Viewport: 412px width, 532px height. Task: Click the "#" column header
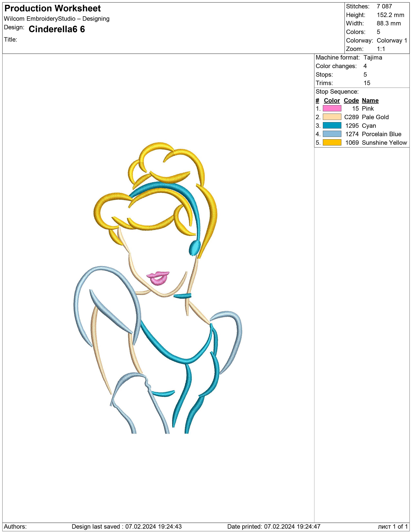pos(317,101)
